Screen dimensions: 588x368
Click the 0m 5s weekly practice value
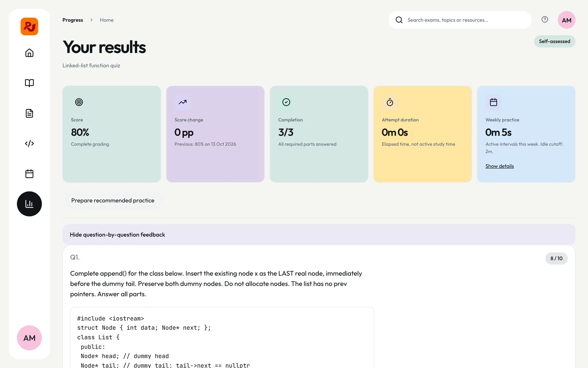click(498, 132)
